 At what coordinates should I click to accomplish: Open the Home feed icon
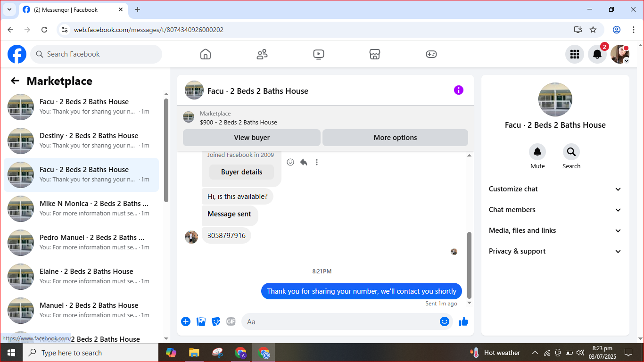click(x=206, y=54)
